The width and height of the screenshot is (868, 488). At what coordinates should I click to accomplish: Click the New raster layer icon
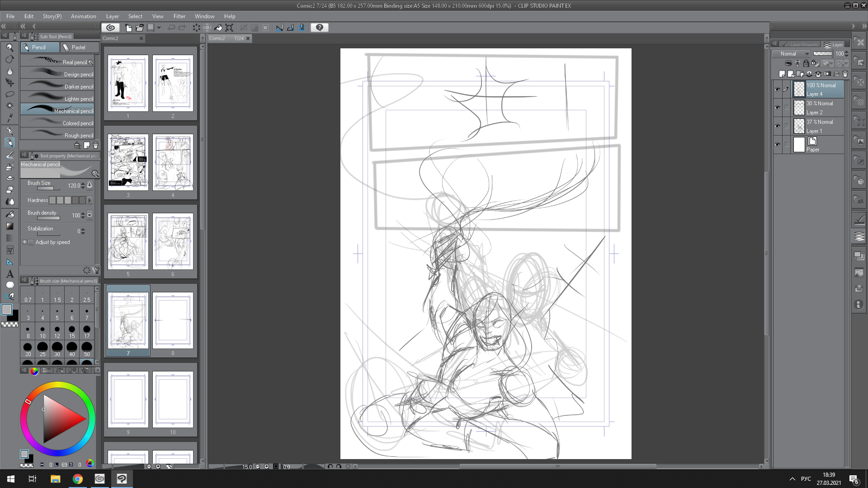(x=782, y=74)
